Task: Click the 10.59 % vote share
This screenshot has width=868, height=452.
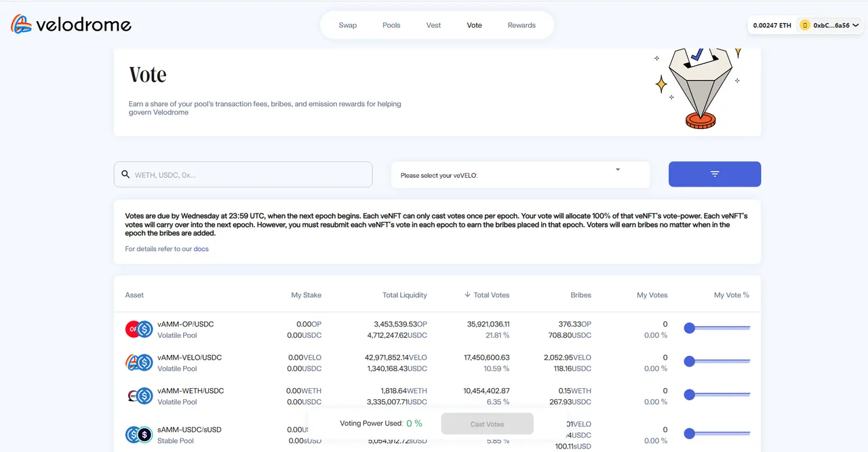Action: coord(498,369)
